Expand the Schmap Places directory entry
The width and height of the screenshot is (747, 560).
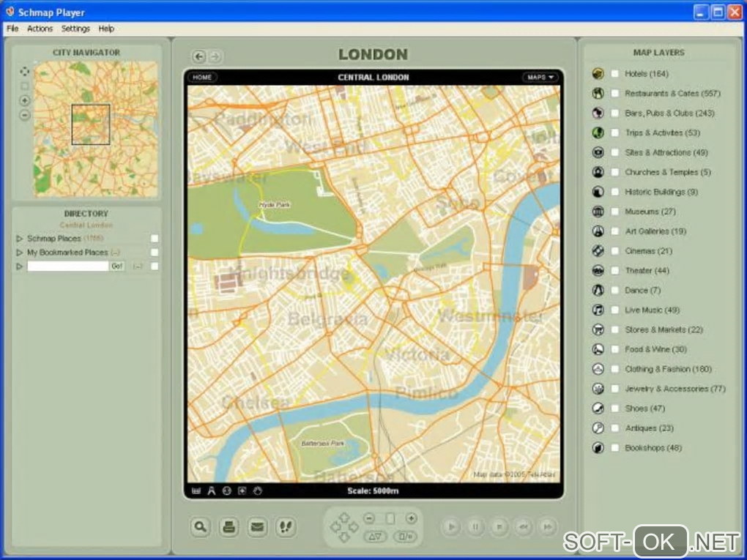[20, 239]
